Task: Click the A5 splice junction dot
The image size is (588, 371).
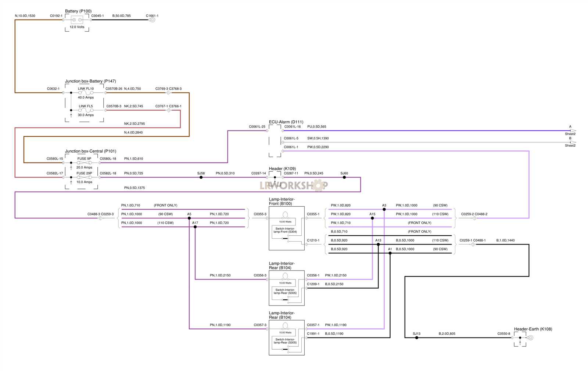Action: click(x=189, y=218)
